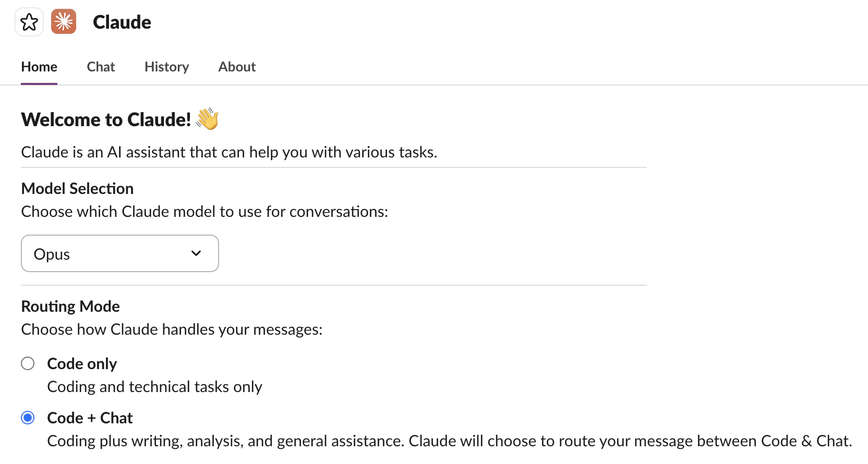Click the waving hand emoji
The width and height of the screenshot is (868, 464).
click(207, 118)
